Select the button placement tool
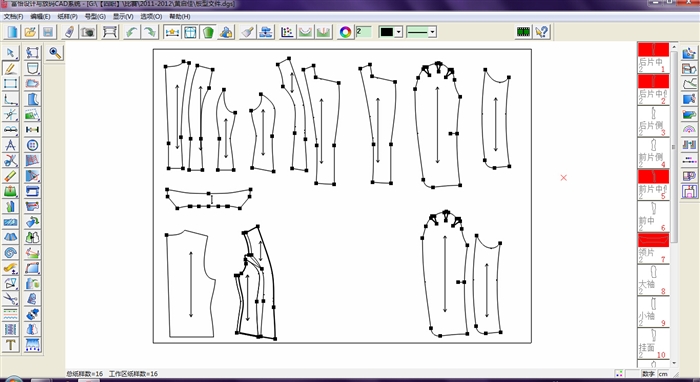The height and width of the screenshot is (382, 700). 33,145
